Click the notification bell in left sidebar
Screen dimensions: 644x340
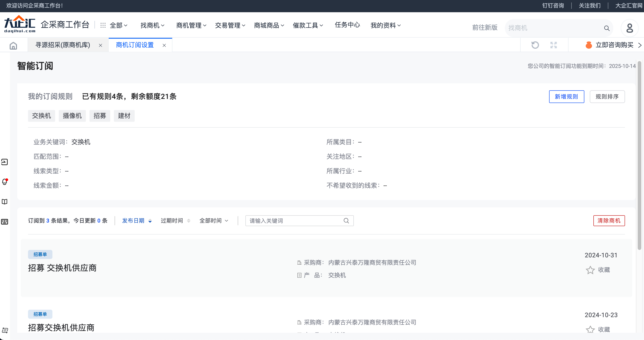5,182
